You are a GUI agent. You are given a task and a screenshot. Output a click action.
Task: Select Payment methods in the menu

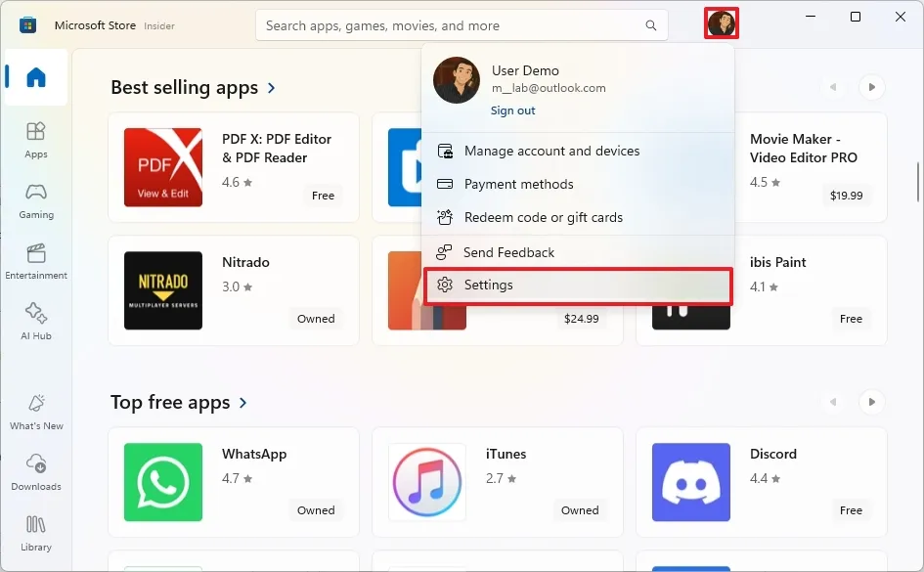[x=516, y=184]
